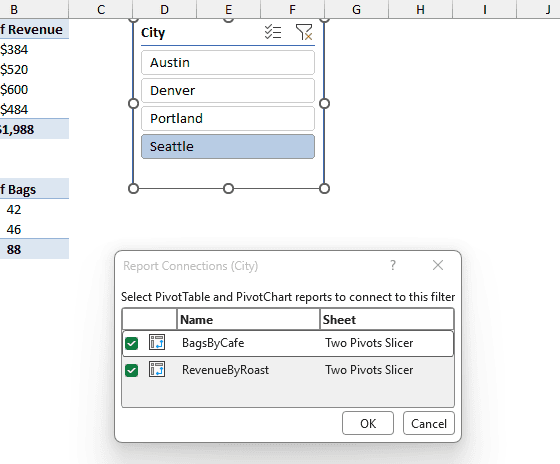Click the slicer's left-middle resize handle
Image resolution: width=560 pixels, height=464 pixels.
coord(133,104)
